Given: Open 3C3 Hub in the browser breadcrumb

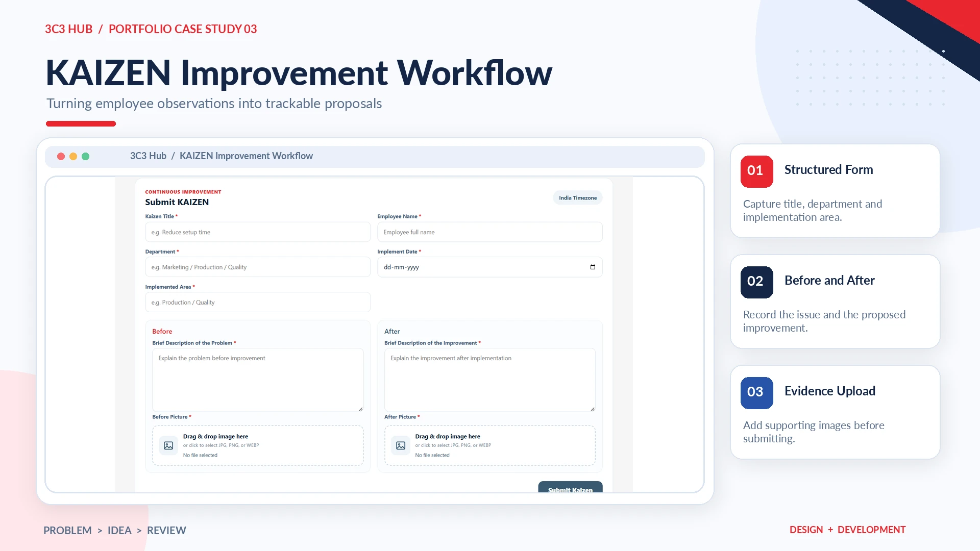Looking at the screenshot, I should point(148,156).
